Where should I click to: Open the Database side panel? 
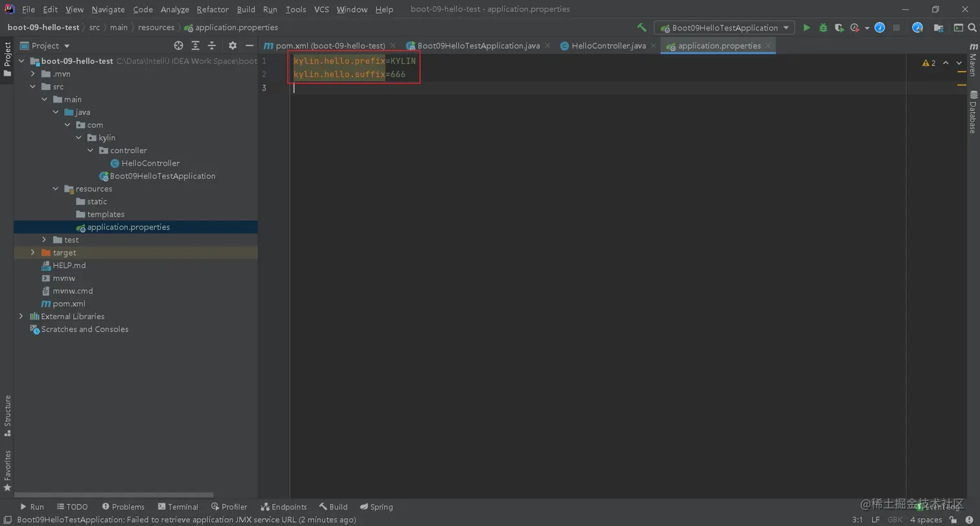pyautogui.click(x=973, y=112)
